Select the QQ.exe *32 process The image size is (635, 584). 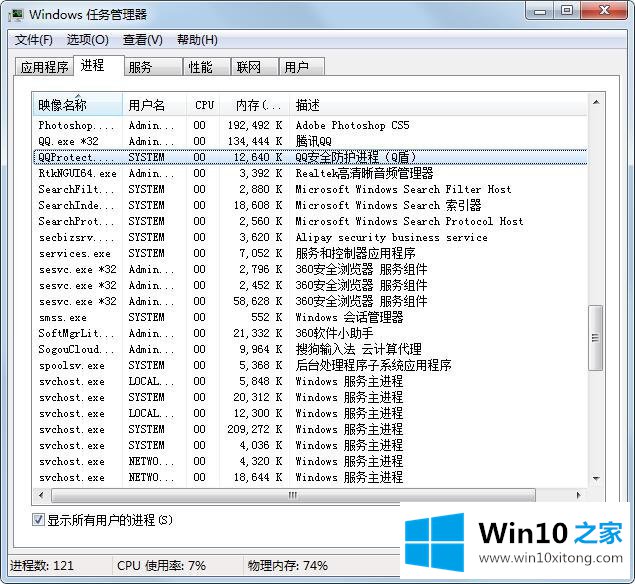click(x=310, y=141)
